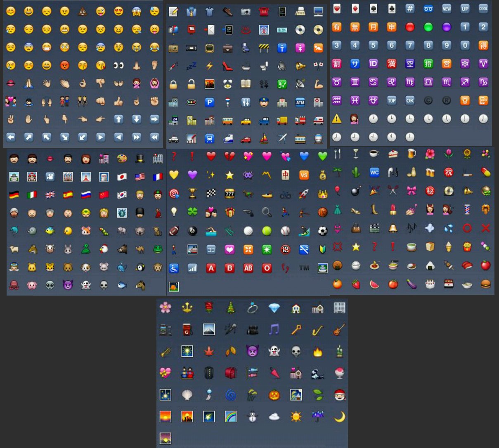Select the green frog emoji
499x448 pixels.
pyautogui.click(x=158, y=249)
